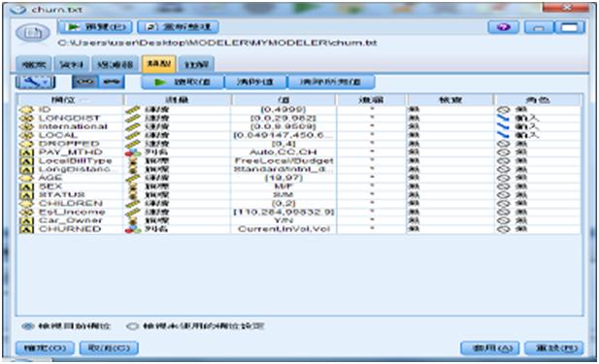Click the continuous ruler icon for AGE row
Image resolution: width=599 pixels, height=364 pixels.
tap(133, 178)
